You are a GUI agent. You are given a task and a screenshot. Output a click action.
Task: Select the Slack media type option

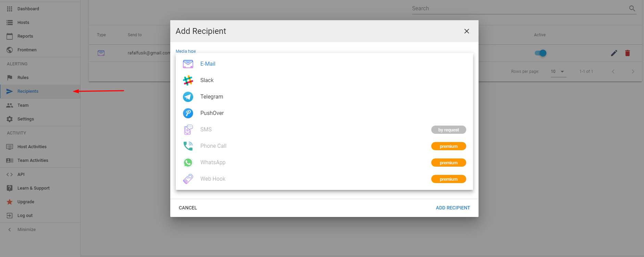click(x=207, y=80)
